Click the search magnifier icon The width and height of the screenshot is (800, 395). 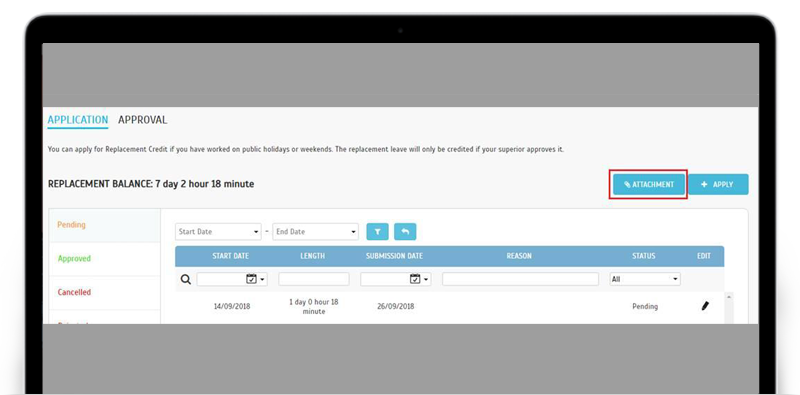[186, 279]
